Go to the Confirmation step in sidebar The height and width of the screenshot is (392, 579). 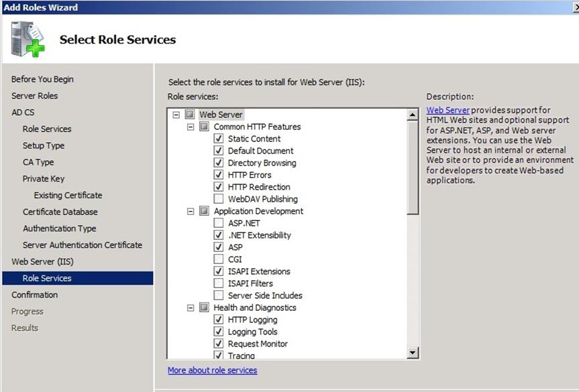[35, 295]
